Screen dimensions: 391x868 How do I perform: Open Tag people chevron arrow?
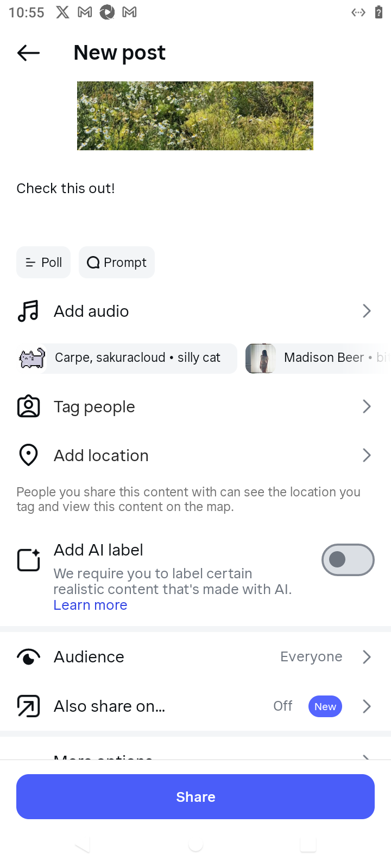click(367, 407)
